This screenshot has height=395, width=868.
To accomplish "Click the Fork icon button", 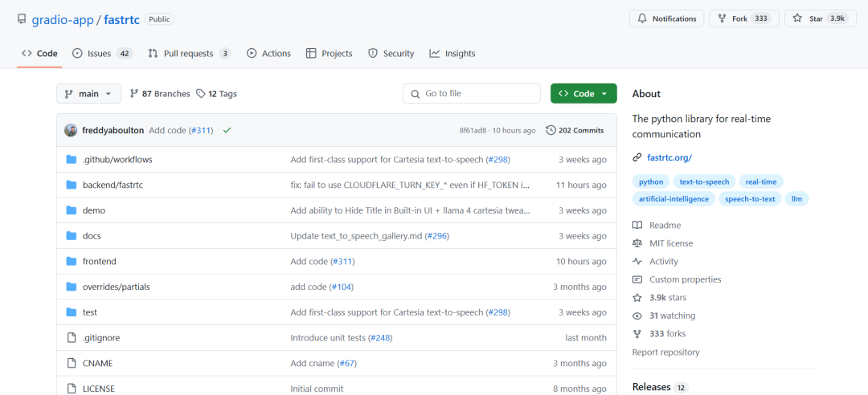I will (722, 18).
